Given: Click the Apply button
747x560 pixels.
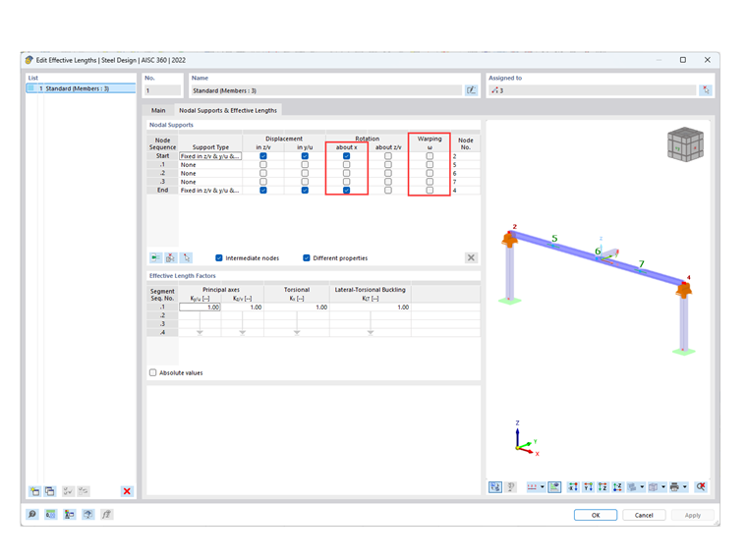Looking at the screenshot, I should pos(693,515).
